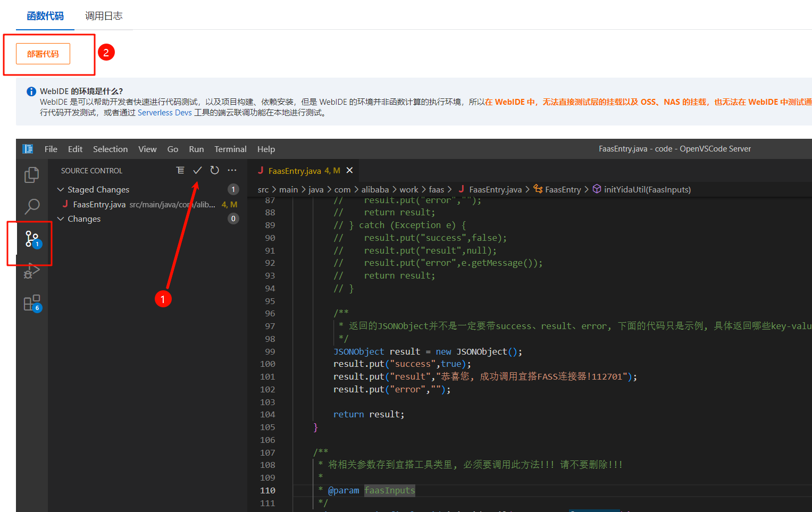Place cursor on 'return result;' at line 104
The width and height of the screenshot is (812, 512).
(x=369, y=414)
